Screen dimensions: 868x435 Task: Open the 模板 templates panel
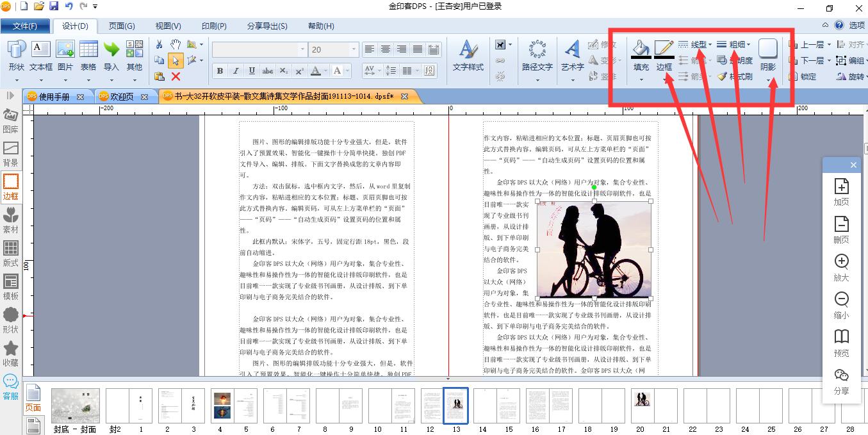click(x=10, y=287)
